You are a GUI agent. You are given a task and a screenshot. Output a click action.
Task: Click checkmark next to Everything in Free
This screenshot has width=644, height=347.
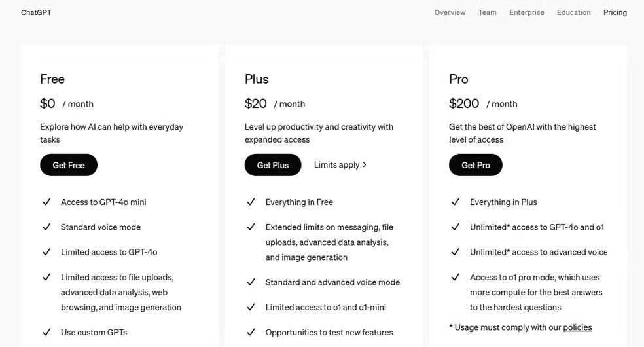[251, 202]
